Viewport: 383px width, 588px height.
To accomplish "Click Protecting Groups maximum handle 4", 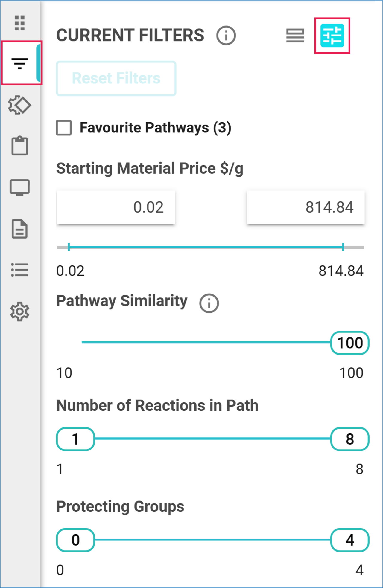I will [350, 540].
